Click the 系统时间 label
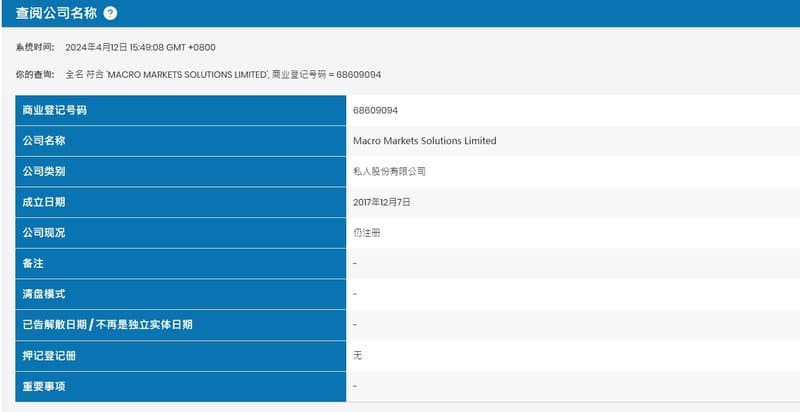 click(x=35, y=47)
